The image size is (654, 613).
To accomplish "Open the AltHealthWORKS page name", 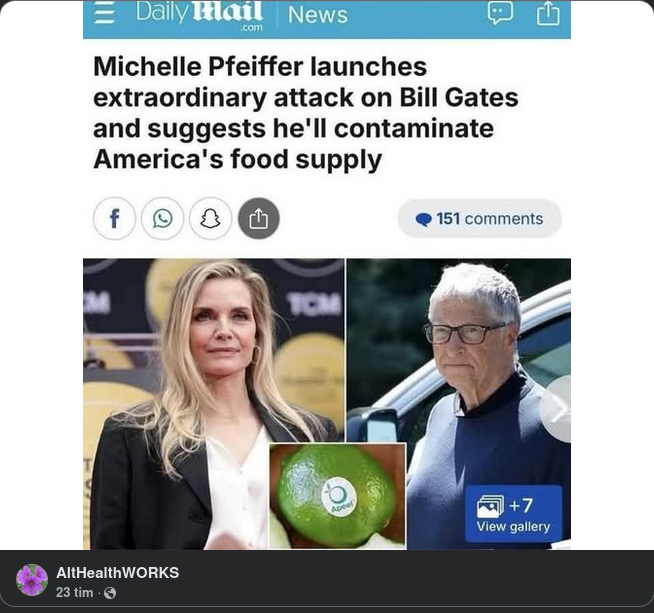I will click(x=118, y=573).
